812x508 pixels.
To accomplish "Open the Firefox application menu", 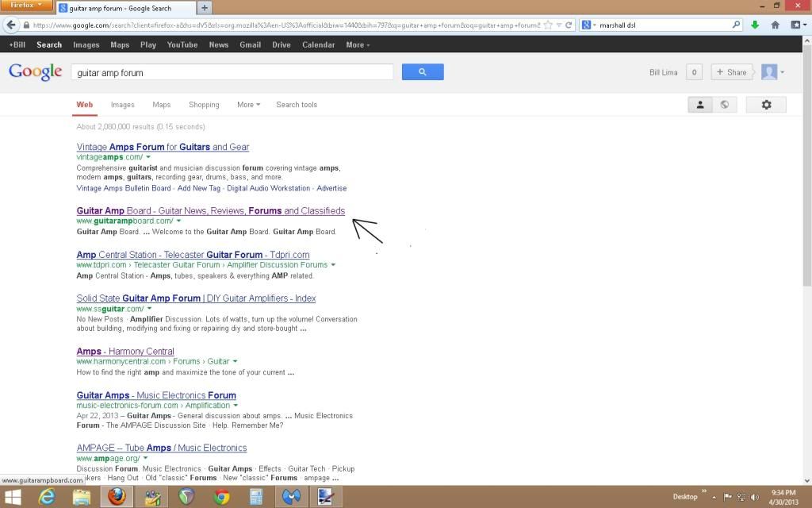I will click(26, 6).
